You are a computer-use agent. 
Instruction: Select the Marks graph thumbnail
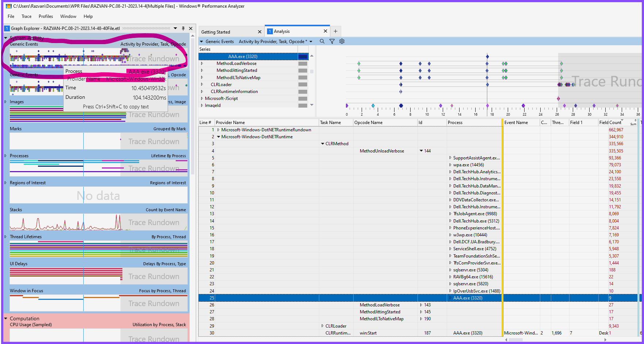[x=99, y=141]
